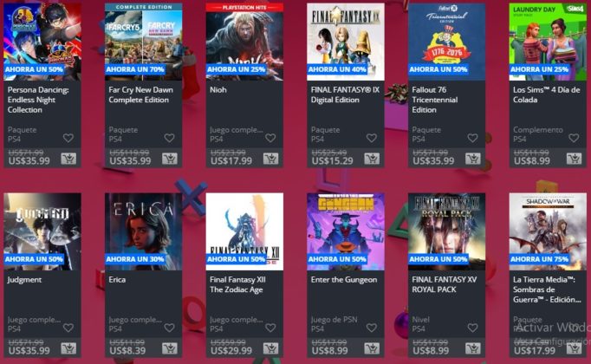Open Far Cry New Dawn Complete Edition title
The height and width of the screenshot is (364, 591).
[140, 94]
